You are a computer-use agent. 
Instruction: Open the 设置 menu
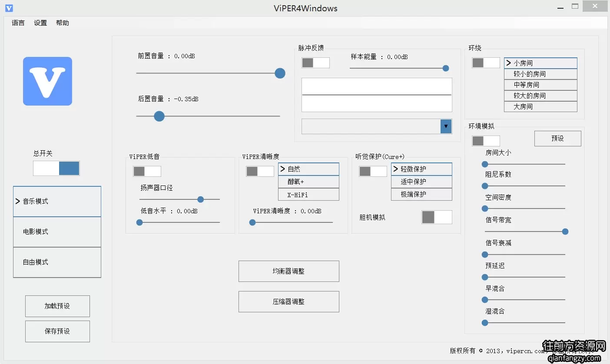(x=40, y=23)
